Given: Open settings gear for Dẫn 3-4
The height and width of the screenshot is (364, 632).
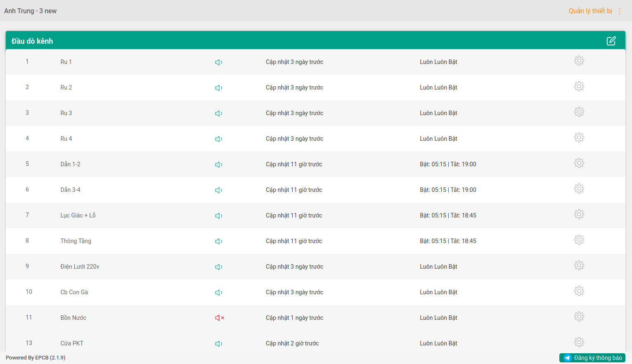Looking at the screenshot, I should [x=579, y=189].
